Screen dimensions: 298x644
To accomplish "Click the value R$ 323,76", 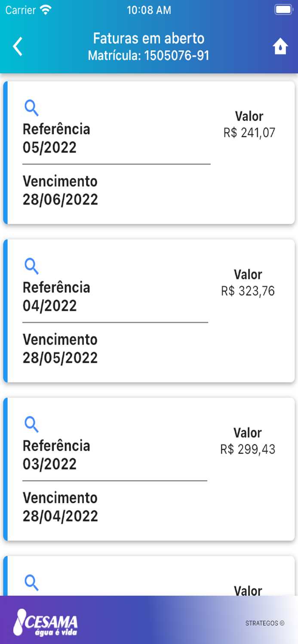I will coord(249,291).
